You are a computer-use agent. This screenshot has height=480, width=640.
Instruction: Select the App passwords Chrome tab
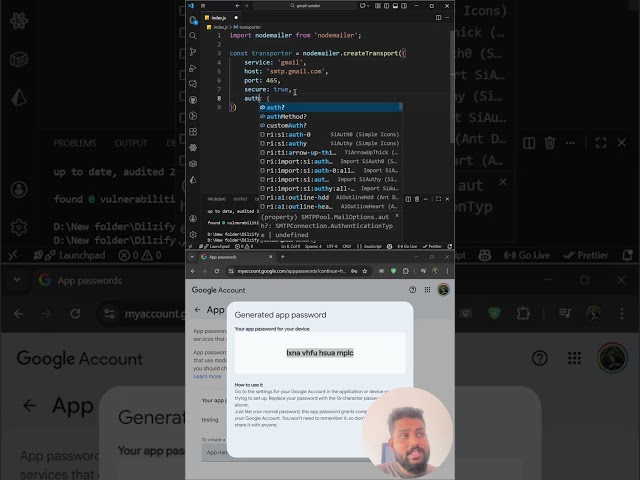[x=236, y=257]
